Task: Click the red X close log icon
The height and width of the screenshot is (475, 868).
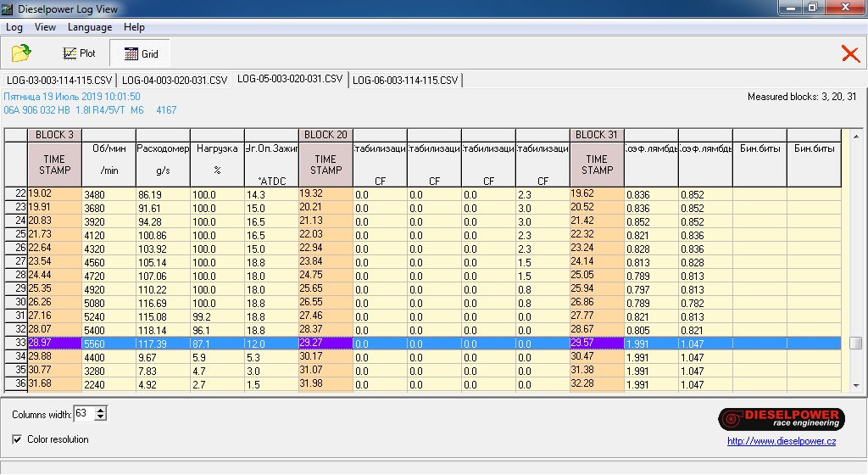Action: pyautogui.click(x=849, y=54)
